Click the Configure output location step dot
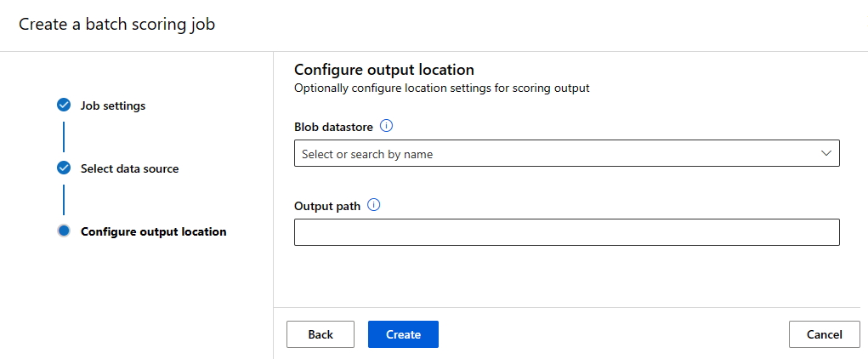Screen dimensions: 868x359 click(x=64, y=231)
